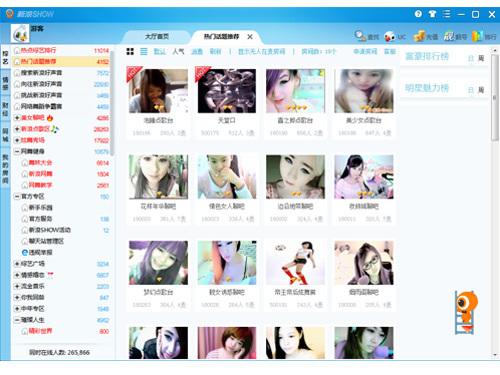Open the UC penguin icon

point(389,36)
